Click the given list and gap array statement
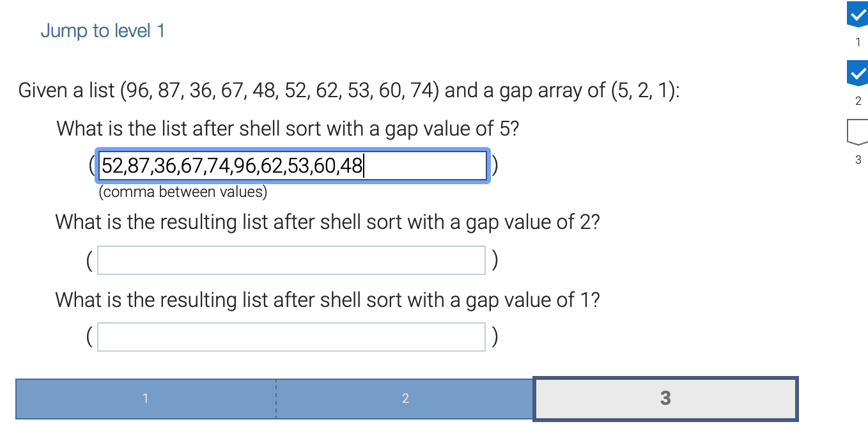The height and width of the screenshot is (431, 868). tap(349, 91)
